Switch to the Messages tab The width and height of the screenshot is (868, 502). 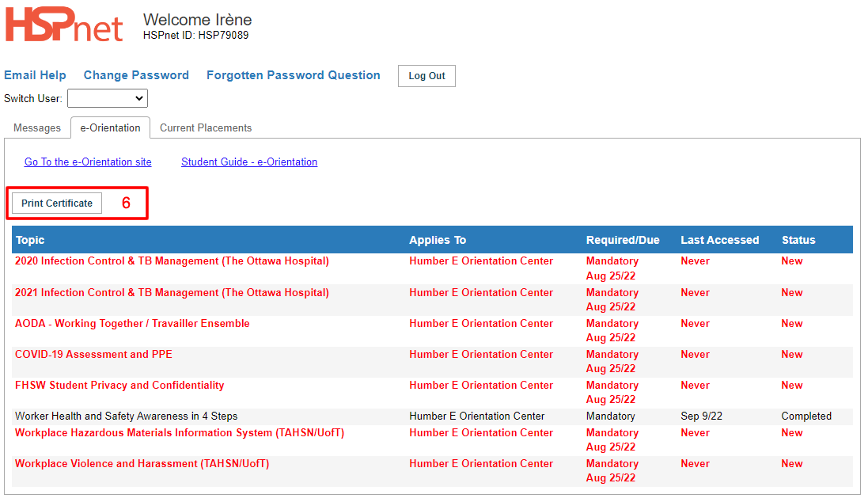37,128
